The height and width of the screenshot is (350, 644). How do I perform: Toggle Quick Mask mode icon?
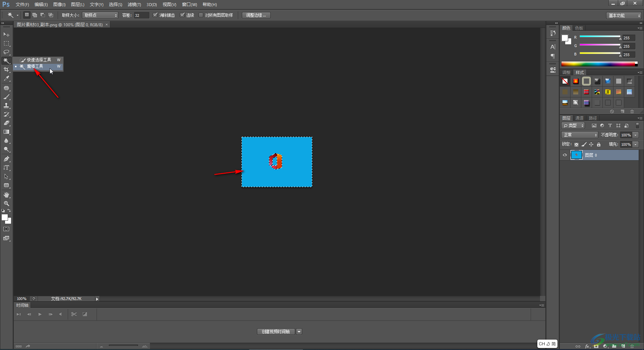click(x=6, y=229)
